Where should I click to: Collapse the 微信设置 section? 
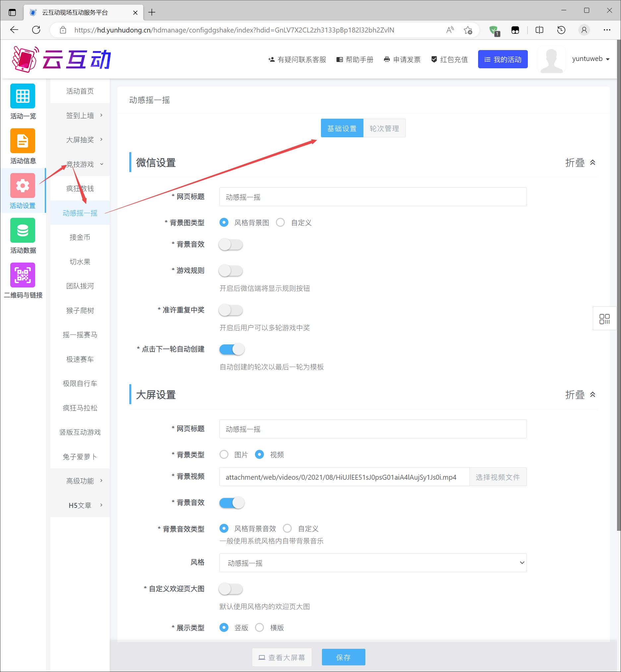580,163
